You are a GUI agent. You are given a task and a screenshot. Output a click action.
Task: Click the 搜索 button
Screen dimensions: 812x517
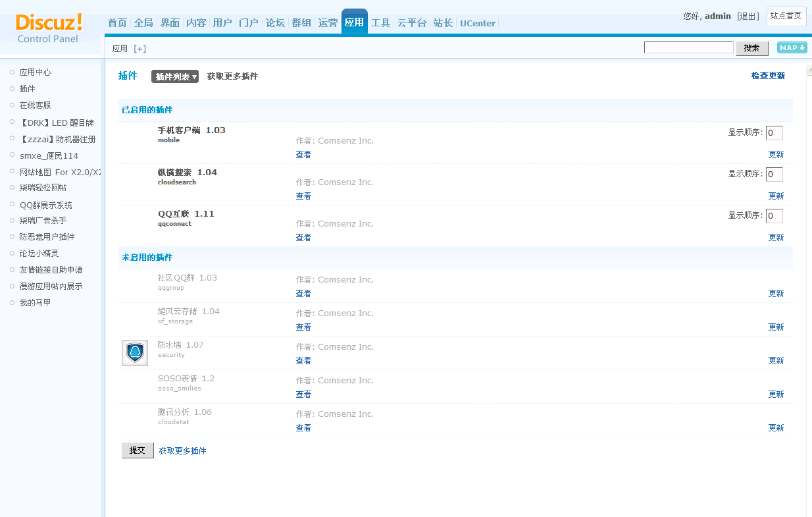coord(752,48)
